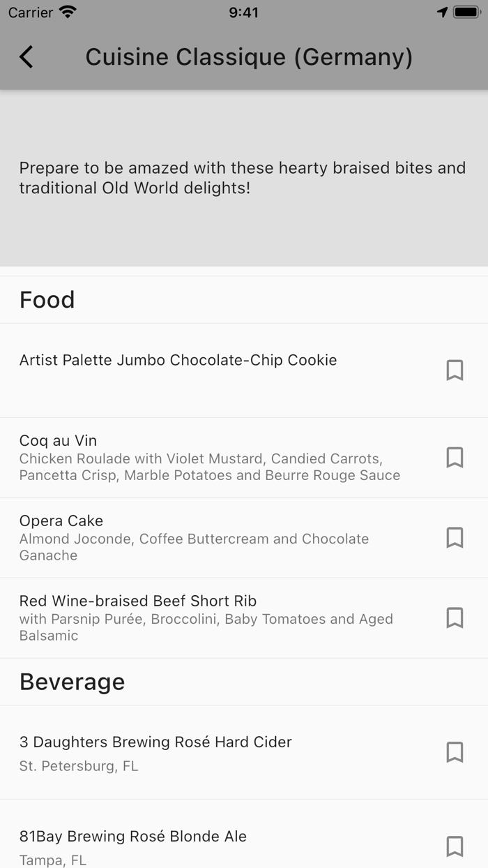This screenshot has width=488, height=868.
Task: Bookmark 3 Daughters Brewing Rosé Hard Cider
Action: 455,751
